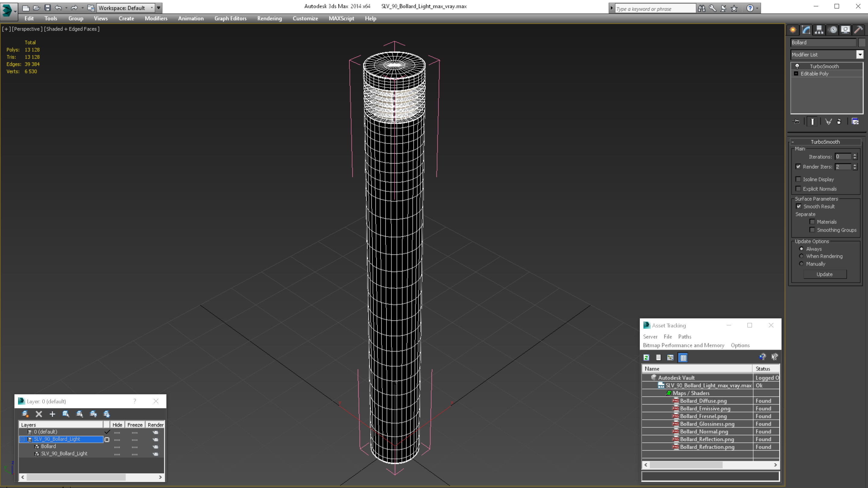Click the object color swatch next to Bollard name
This screenshot has height=488, width=868.
(x=862, y=42)
